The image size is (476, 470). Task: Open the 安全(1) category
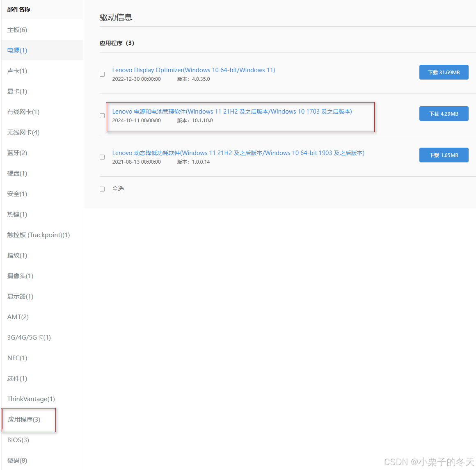pyautogui.click(x=17, y=194)
